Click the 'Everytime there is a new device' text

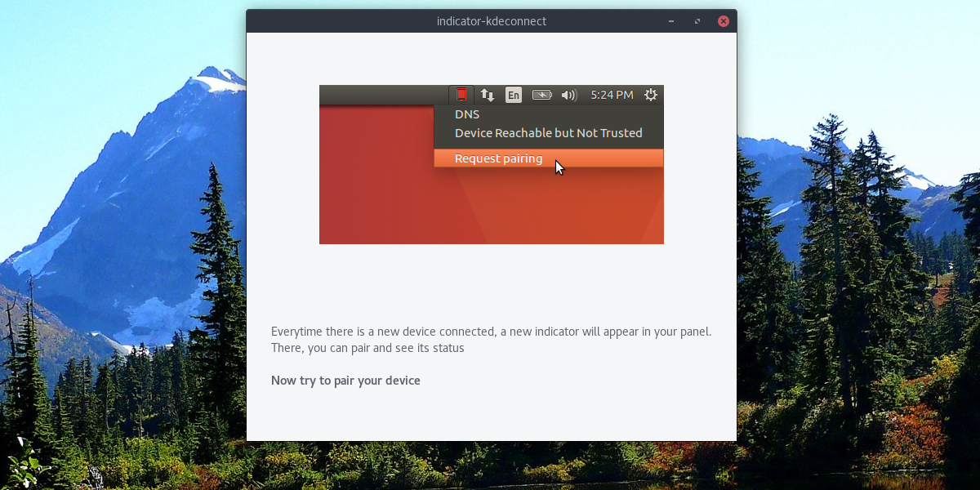[x=492, y=332]
